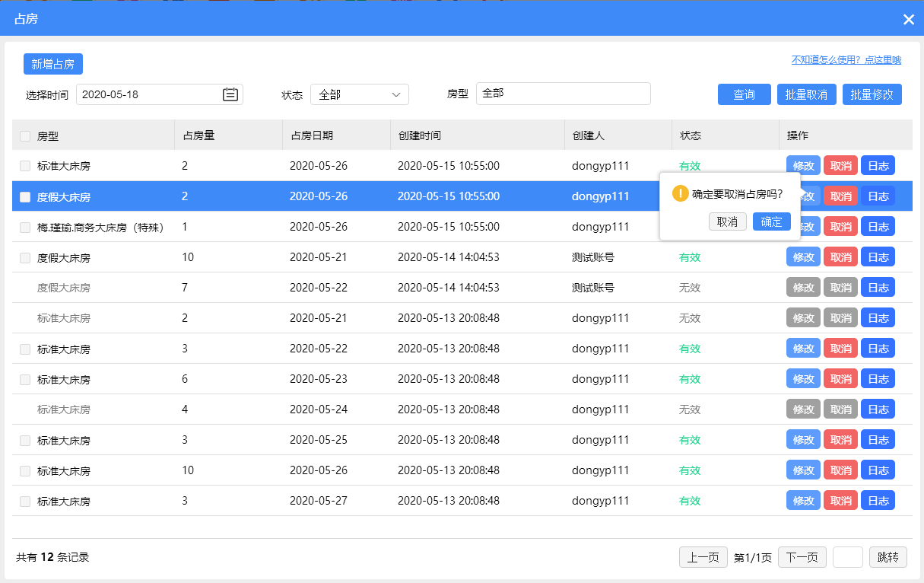Screen dimensions: 924x583
Task: Click 取消 for 标准大床房 dated 2020-05-25
Action: pos(840,439)
